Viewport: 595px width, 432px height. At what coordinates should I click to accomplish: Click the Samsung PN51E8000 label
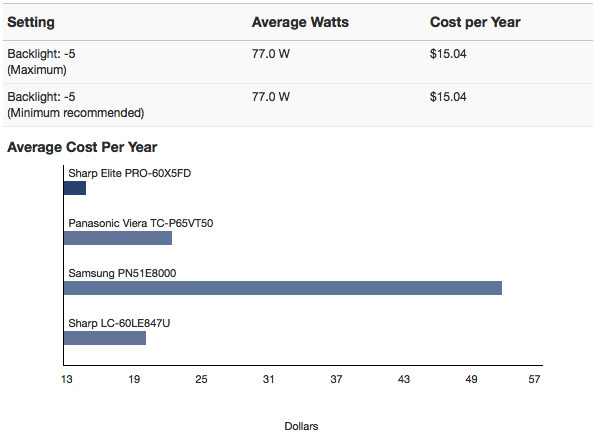[x=122, y=273]
